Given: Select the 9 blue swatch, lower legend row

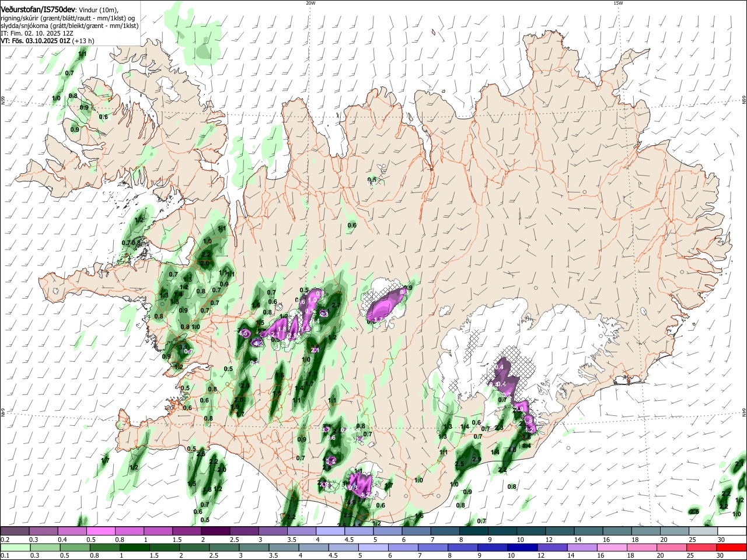Looking at the screenshot, I should [493, 547].
